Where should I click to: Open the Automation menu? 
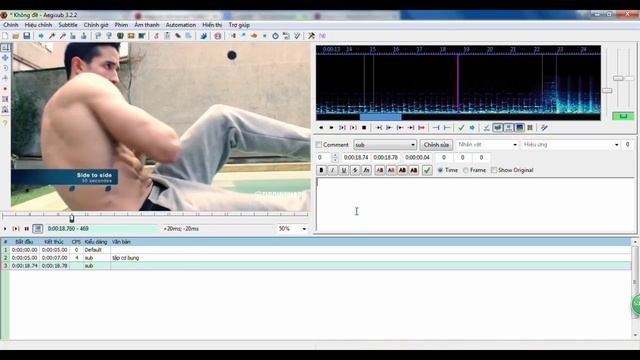coord(180,25)
